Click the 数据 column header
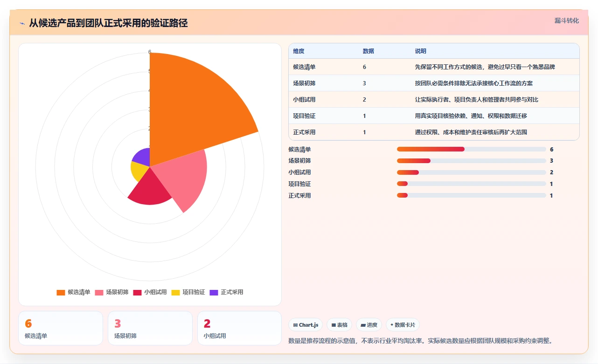Image resolution: width=598 pixels, height=364 pixels. (x=369, y=51)
